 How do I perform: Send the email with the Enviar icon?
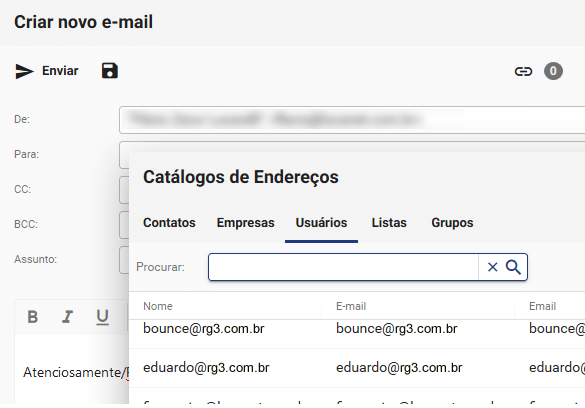[x=24, y=71]
